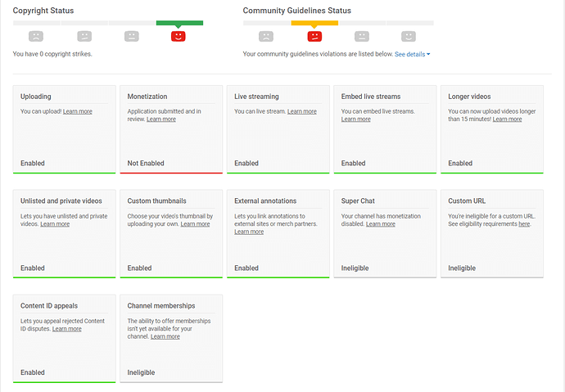The image size is (565, 392).
Task: Click the red community guidelines face icon
Action: (x=314, y=36)
